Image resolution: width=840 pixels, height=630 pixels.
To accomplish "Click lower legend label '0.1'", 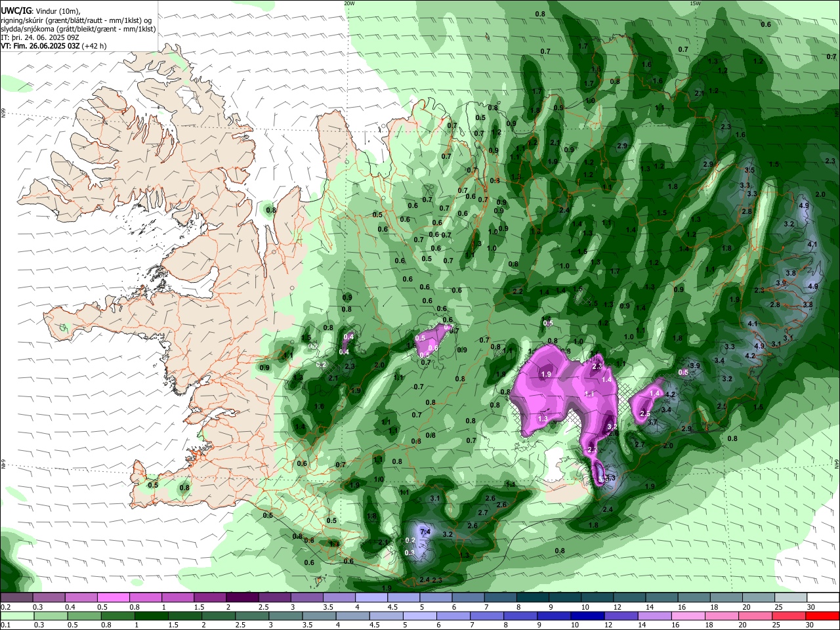I will tap(5, 625).
